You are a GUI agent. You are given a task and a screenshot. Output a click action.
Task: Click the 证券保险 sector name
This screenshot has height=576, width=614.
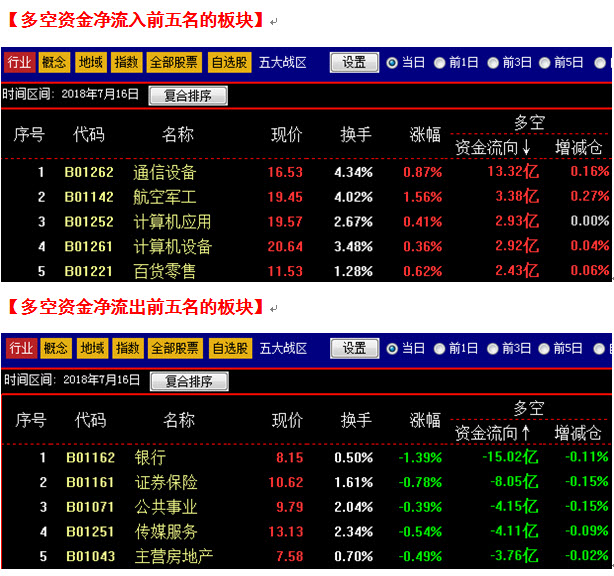point(166,483)
